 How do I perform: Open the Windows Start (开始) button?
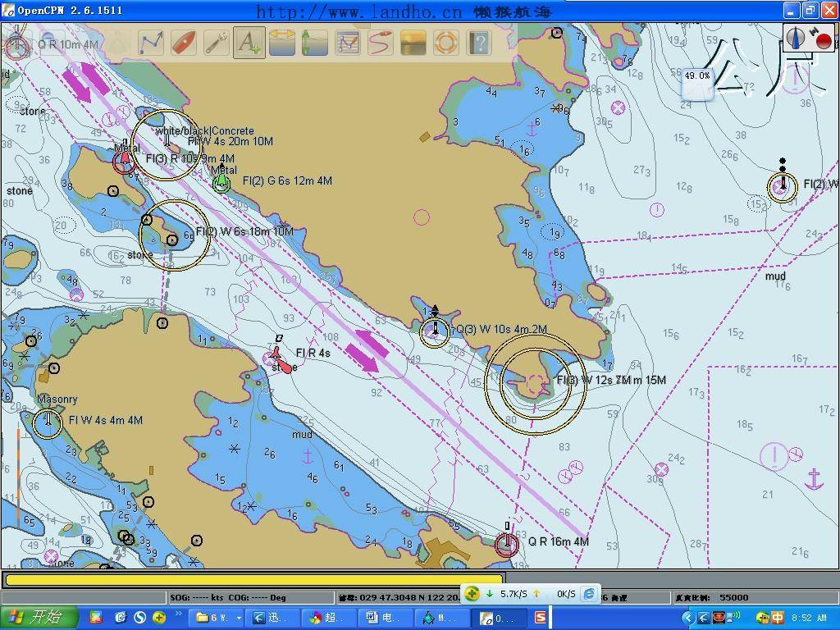click(39, 617)
